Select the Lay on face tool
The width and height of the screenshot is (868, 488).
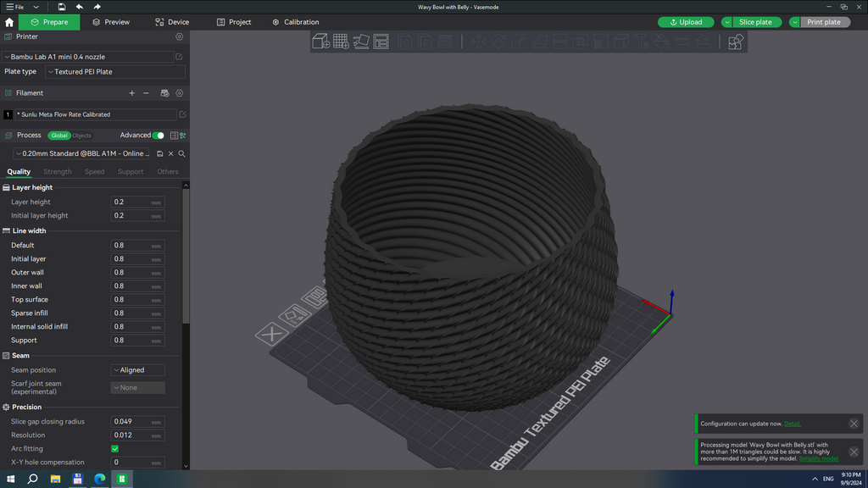point(540,42)
